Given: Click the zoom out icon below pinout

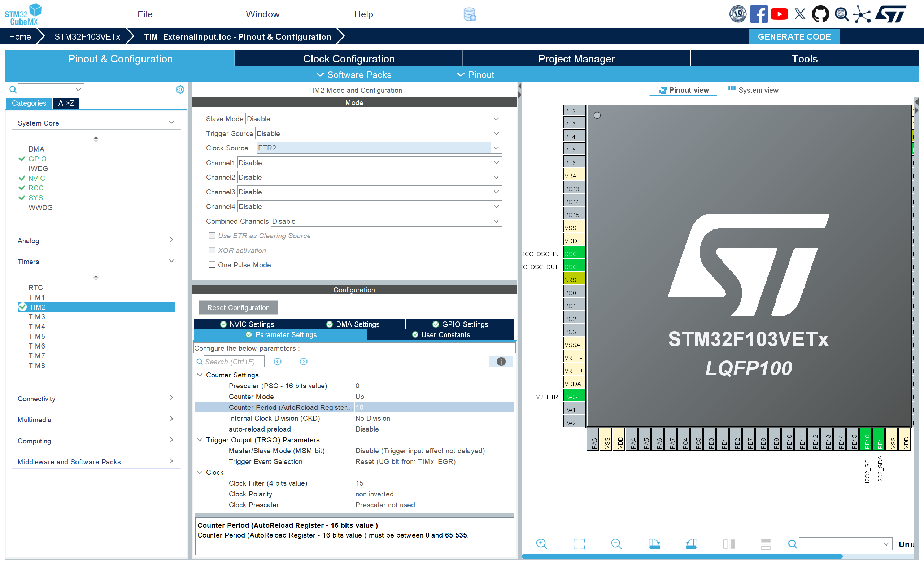Looking at the screenshot, I should pyautogui.click(x=616, y=544).
